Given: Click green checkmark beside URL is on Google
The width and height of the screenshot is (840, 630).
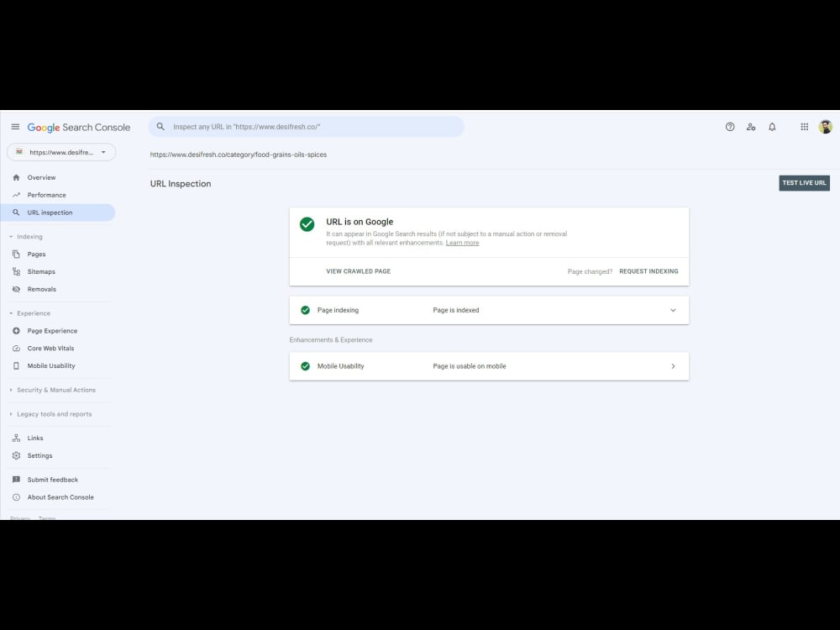Looking at the screenshot, I should point(307,224).
